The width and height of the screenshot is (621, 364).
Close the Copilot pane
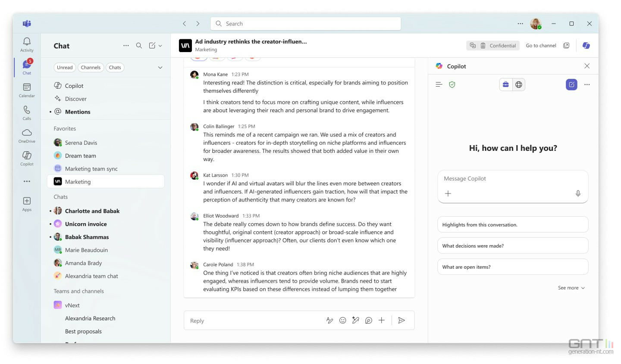point(587,66)
